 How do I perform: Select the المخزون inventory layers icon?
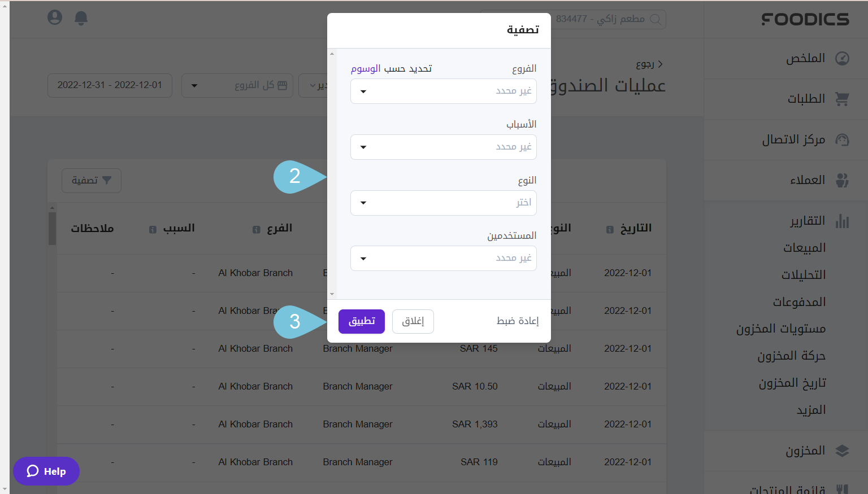(843, 451)
